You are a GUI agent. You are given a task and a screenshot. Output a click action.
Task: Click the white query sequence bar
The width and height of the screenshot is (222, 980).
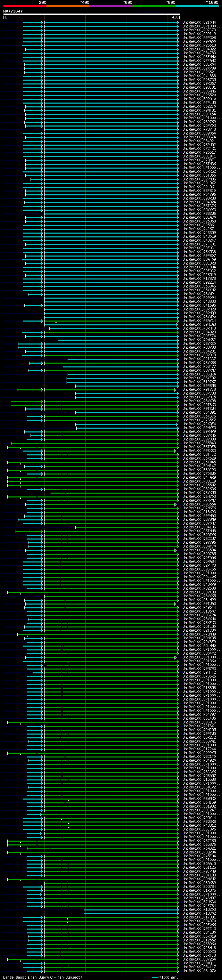(x=92, y=14)
